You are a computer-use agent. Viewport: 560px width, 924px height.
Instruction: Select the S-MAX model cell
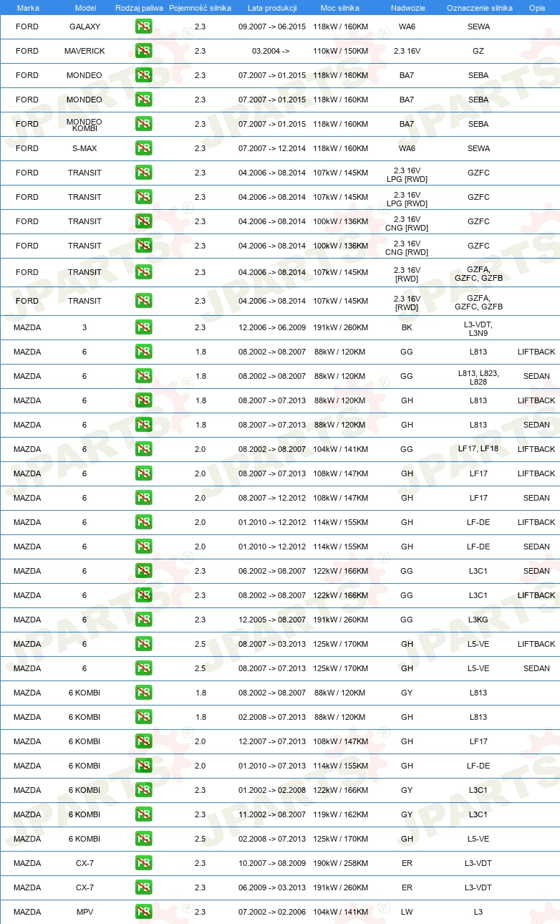tap(85, 148)
